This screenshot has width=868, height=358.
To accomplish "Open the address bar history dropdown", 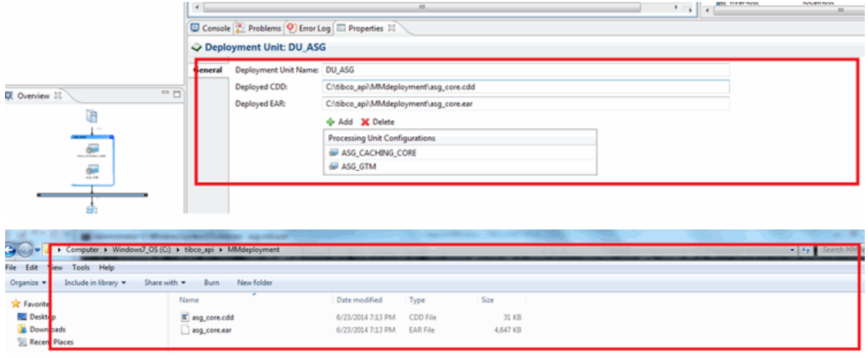I will coord(793,250).
